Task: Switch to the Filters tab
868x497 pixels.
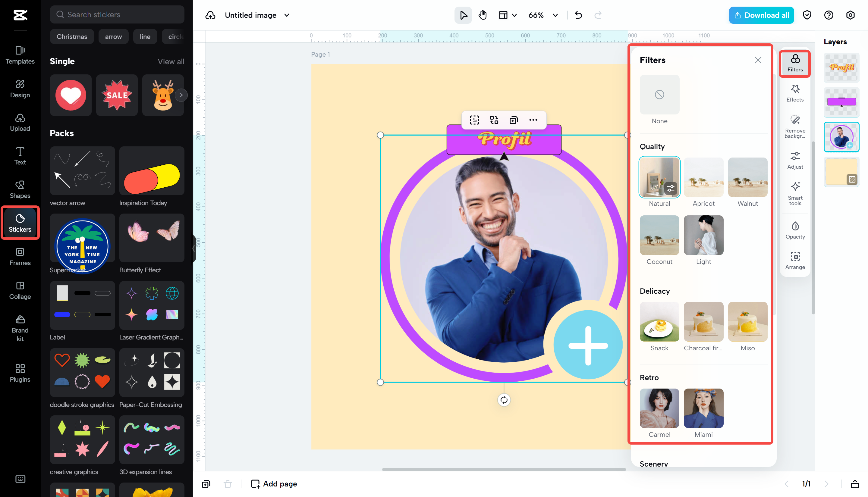Action: (795, 64)
